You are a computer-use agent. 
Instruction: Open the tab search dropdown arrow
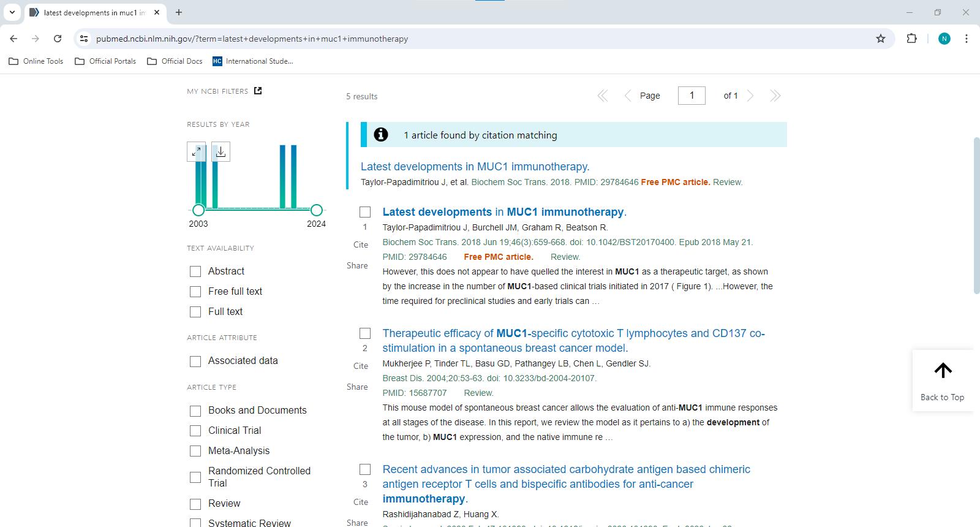12,12
